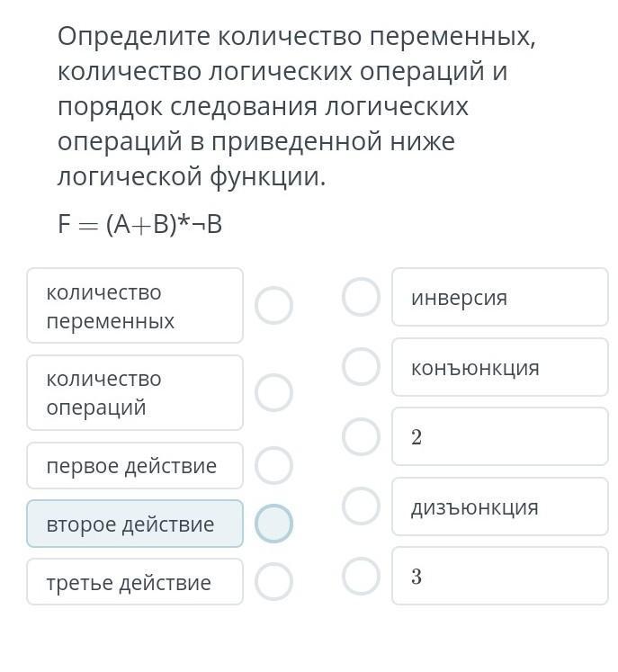The height and width of the screenshot is (672, 618).
Task: Click the первое действие box
Action: tap(135, 465)
